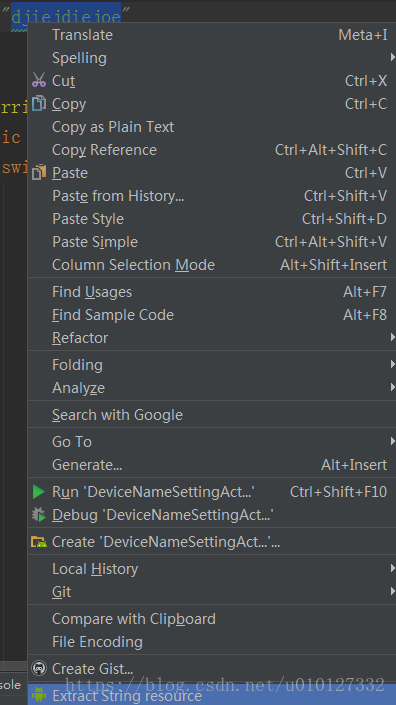The height and width of the screenshot is (705, 396).
Task: Toggle Column Selection Mode
Action: coord(212,265)
